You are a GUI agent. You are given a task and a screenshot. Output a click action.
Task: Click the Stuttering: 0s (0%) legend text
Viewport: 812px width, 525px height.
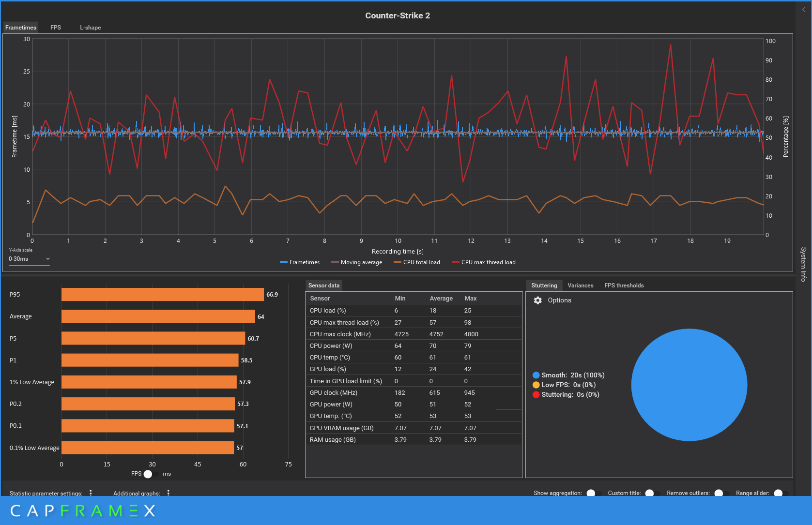coord(570,394)
